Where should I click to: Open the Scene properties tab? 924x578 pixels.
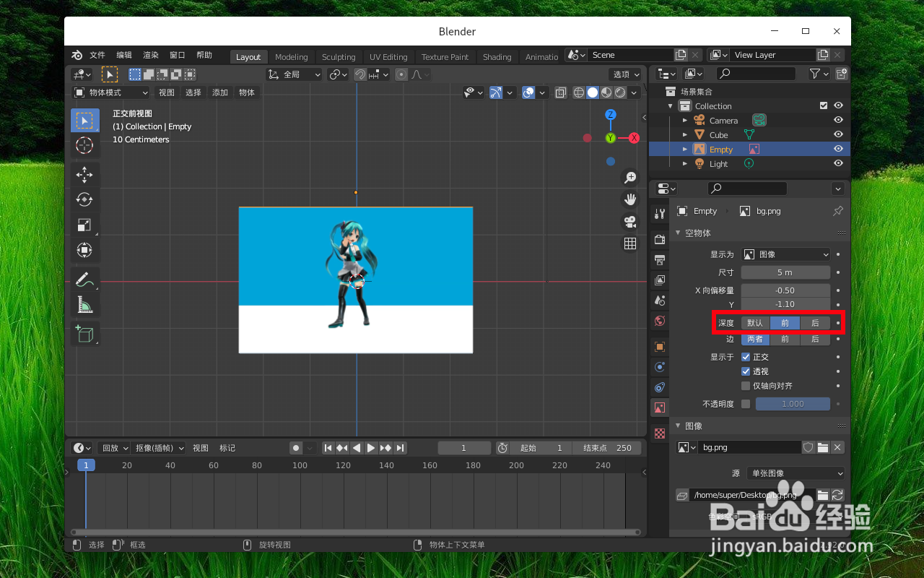click(x=659, y=300)
